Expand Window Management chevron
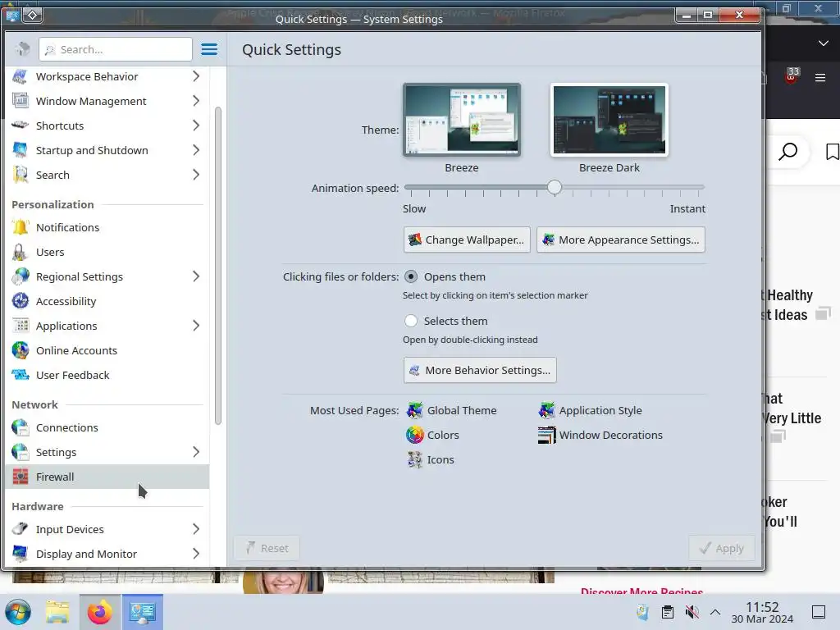 coord(196,101)
